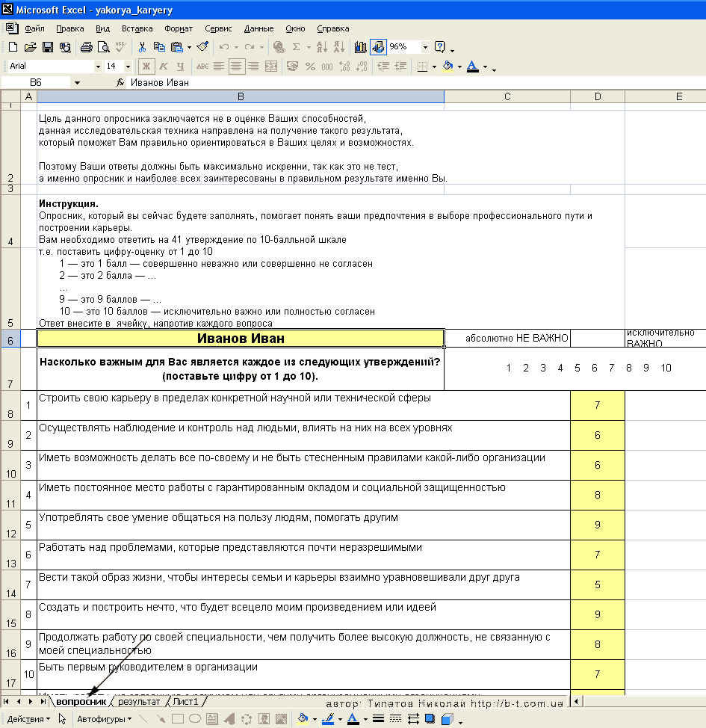706x728 pixels.
Task: Insert AutoSum with the sigma icon
Action: tap(296, 47)
